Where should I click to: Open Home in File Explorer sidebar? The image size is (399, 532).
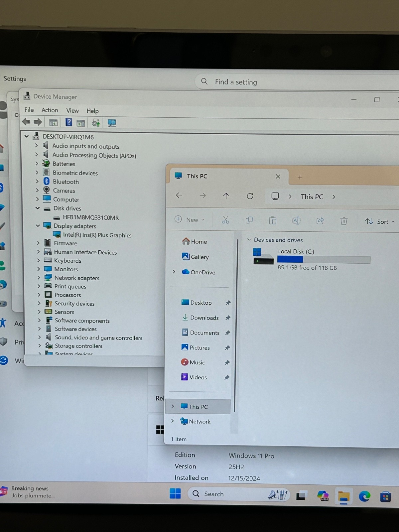pyautogui.click(x=195, y=241)
